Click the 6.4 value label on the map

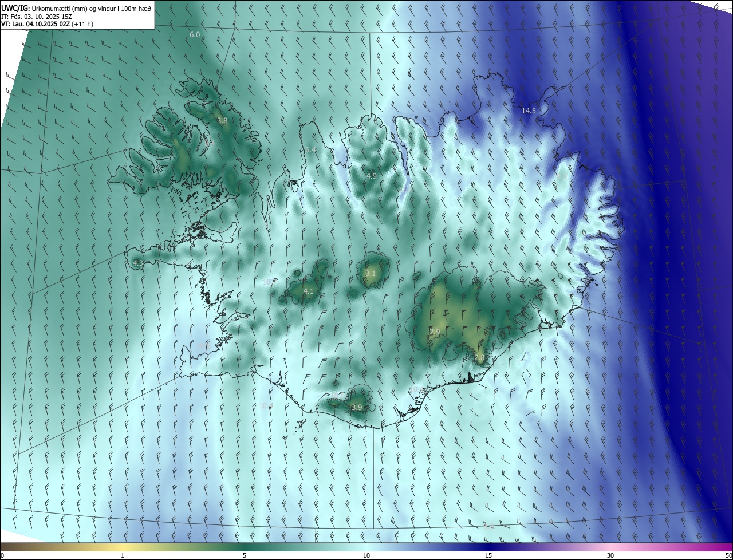310,149
